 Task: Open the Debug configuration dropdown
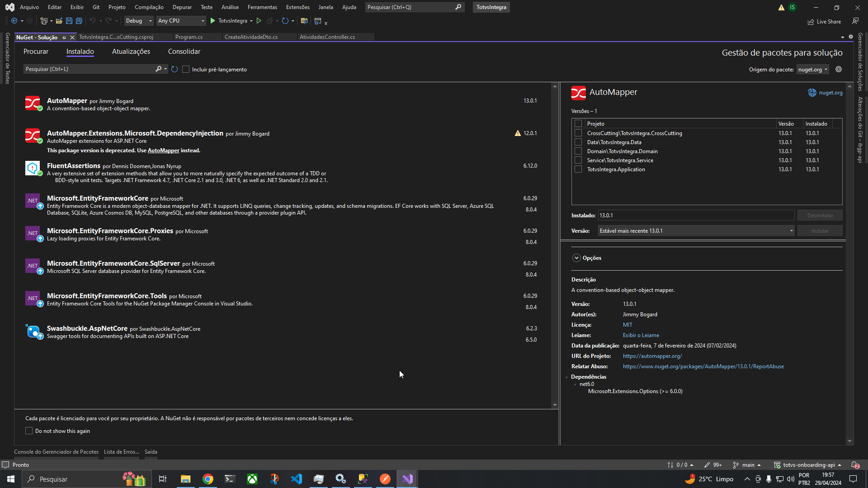point(139,21)
